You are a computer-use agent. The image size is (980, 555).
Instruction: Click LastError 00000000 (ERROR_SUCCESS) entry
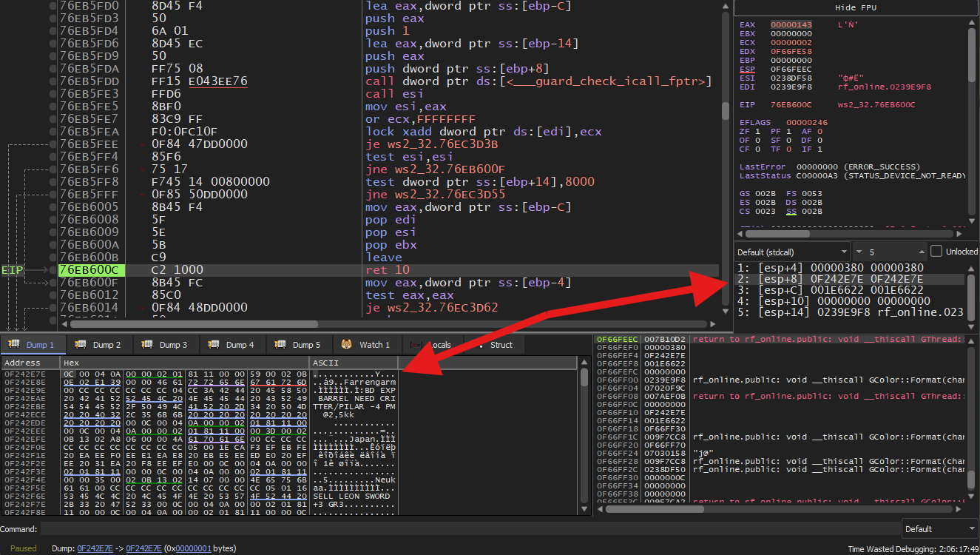pos(830,166)
